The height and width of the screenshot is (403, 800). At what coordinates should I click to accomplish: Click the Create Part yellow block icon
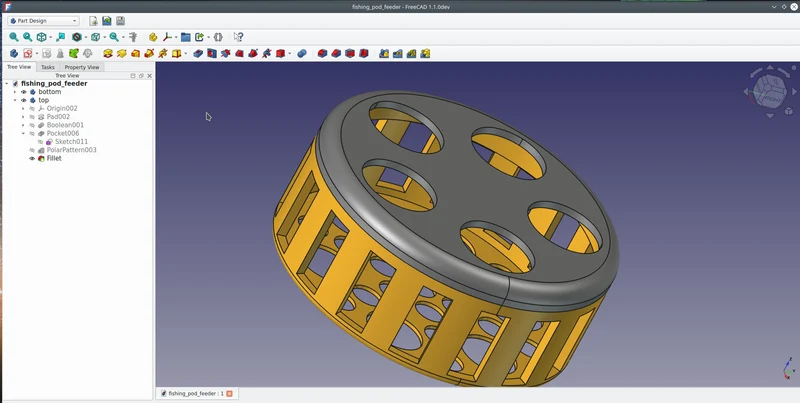(x=153, y=37)
